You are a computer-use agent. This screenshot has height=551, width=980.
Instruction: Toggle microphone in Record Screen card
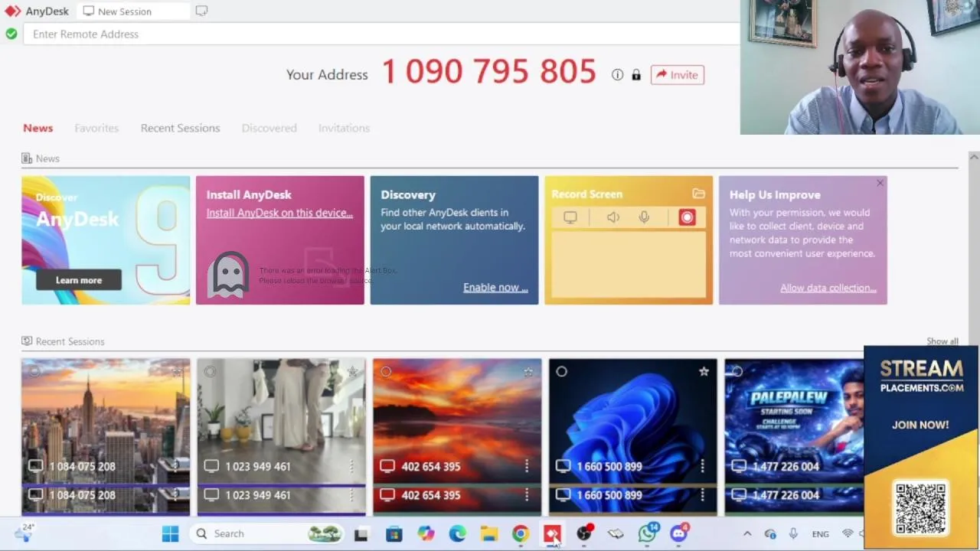coord(644,217)
